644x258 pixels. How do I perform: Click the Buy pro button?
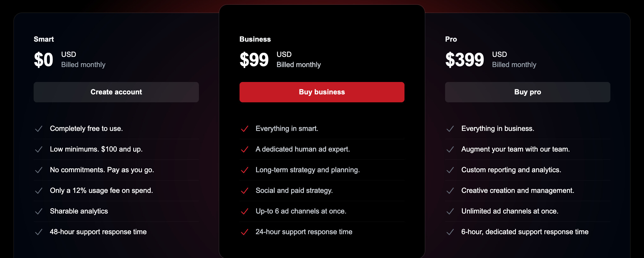528,92
